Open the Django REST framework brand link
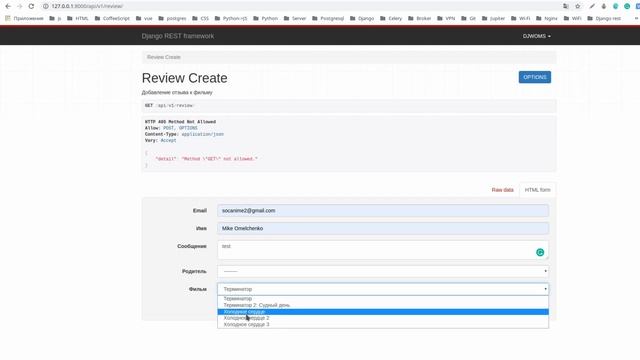The width and height of the screenshot is (640, 360). [x=178, y=36]
